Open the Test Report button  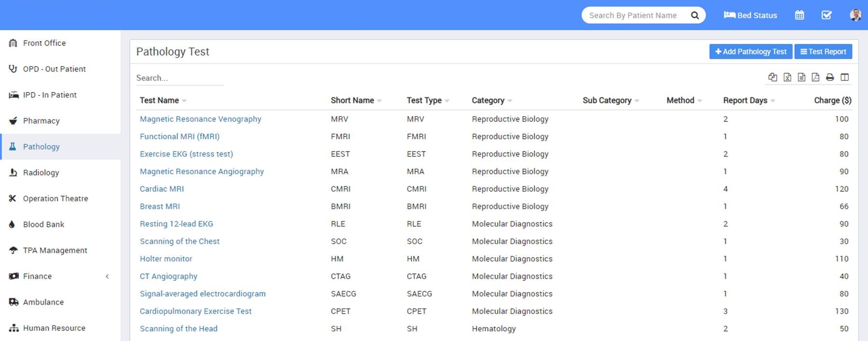(823, 52)
